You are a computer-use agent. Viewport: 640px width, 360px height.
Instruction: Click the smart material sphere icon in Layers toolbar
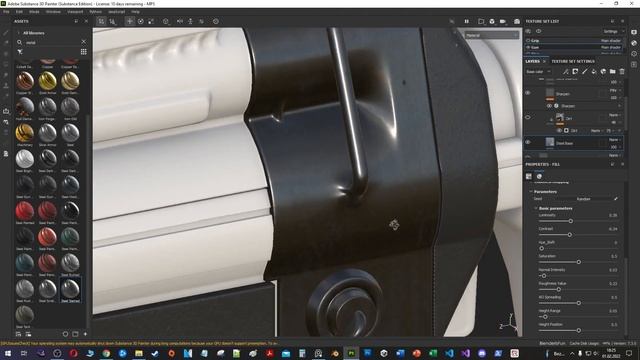(603, 71)
